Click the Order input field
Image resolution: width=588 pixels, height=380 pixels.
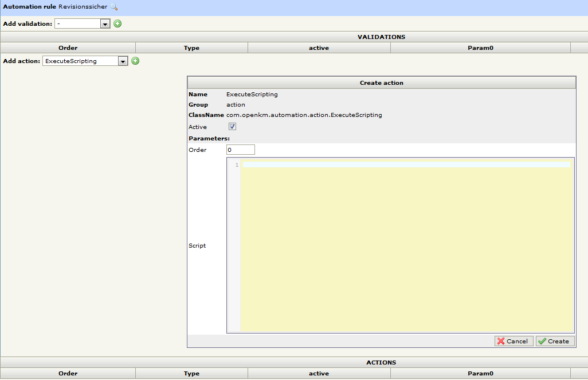(240, 150)
